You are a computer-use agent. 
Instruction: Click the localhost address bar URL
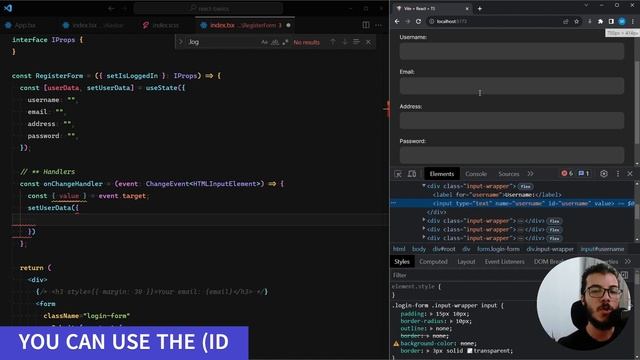tap(451, 21)
